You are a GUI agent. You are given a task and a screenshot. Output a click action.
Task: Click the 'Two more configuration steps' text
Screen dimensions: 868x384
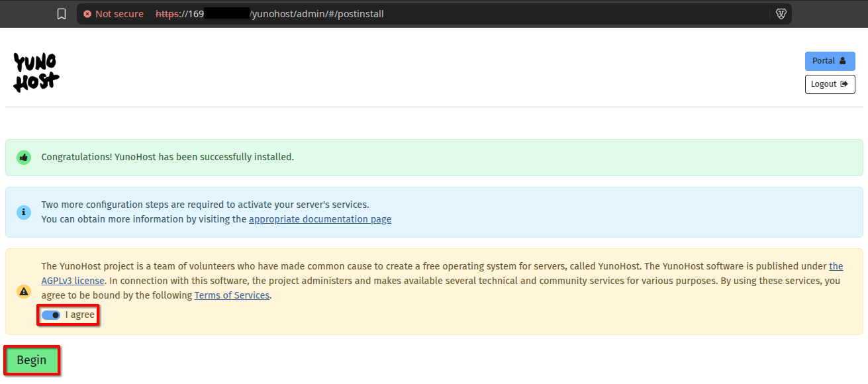[205, 205]
